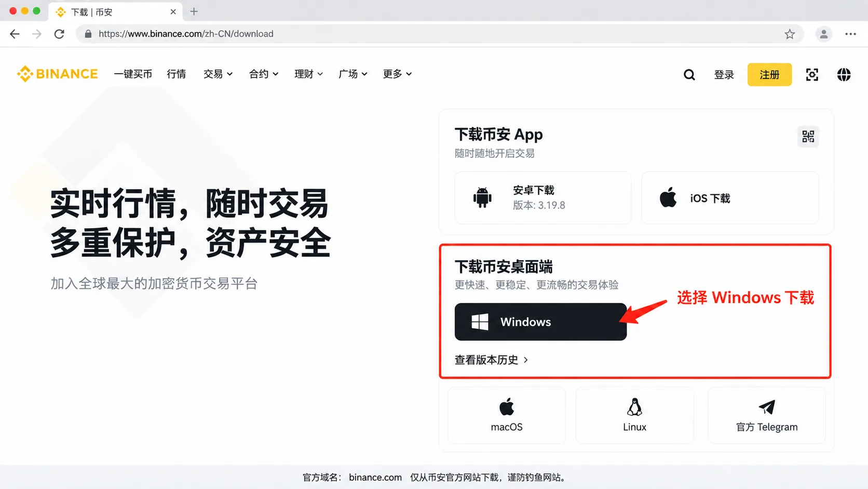Open the scan QR code icon in header
The width and height of the screenshot is (868, 489).
pyautogui.click(x=812, y=75)
